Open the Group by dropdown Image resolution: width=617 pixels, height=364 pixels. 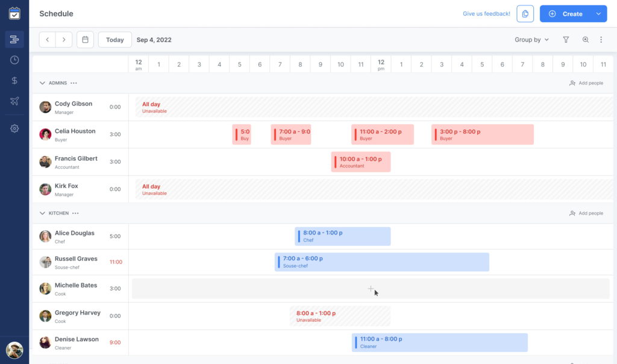[x=531, y=40]
